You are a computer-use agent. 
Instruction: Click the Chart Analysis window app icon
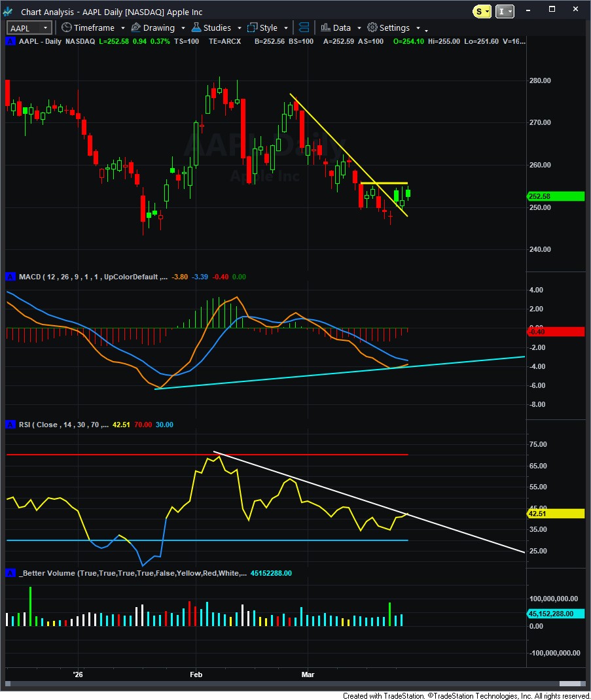coord(8,12)
